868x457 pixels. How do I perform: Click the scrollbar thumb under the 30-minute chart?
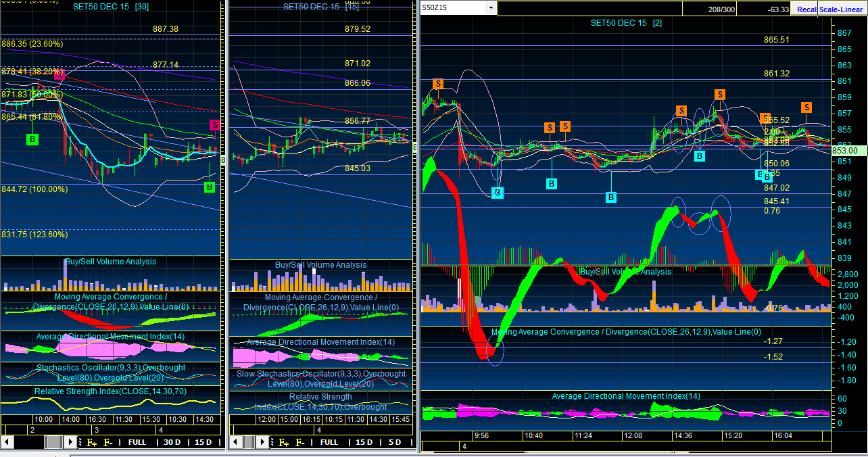tap(52, 442)
